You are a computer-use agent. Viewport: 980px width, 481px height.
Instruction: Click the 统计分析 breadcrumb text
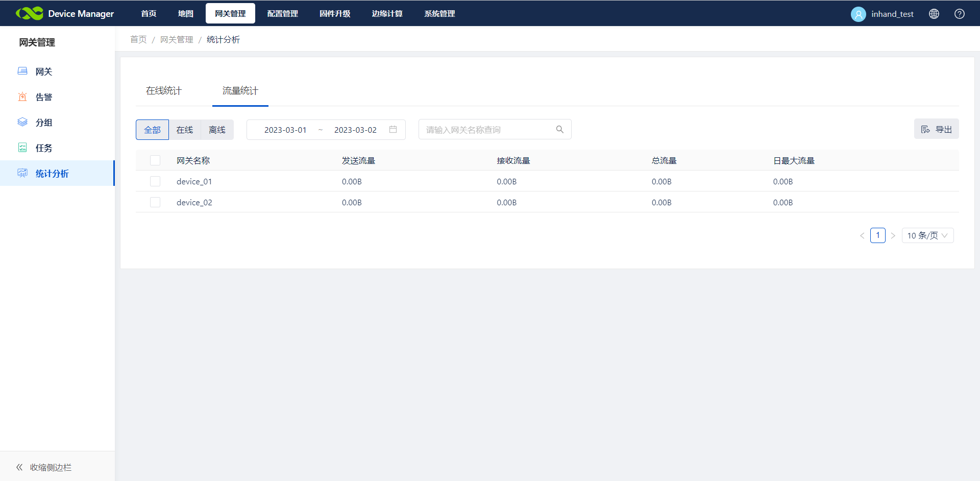point(223,39)
